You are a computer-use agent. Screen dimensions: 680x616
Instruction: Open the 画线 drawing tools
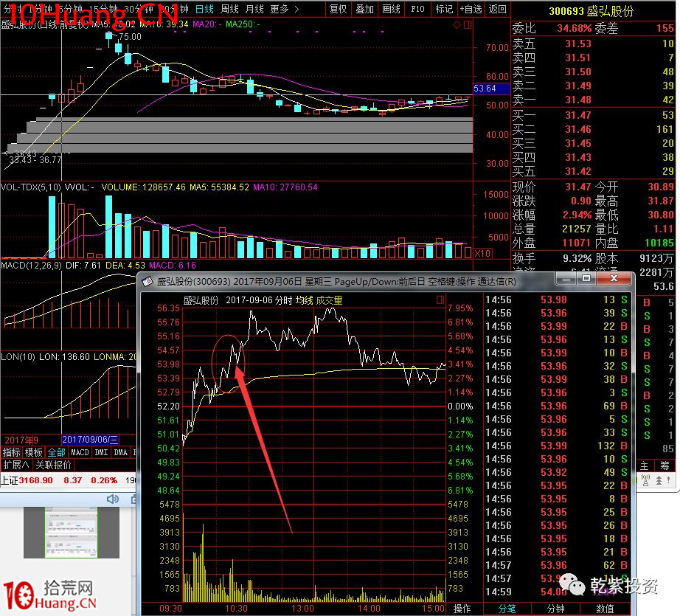click(391, 9)
